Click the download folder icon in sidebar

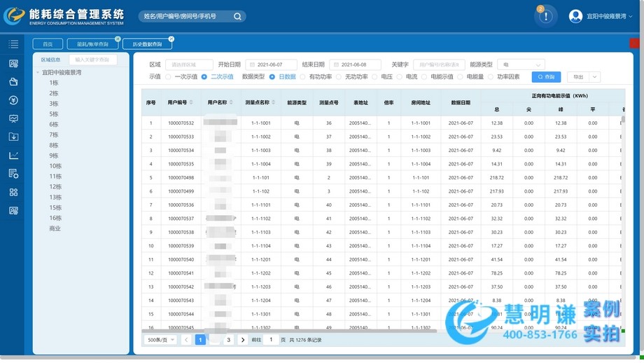[13, 137]
